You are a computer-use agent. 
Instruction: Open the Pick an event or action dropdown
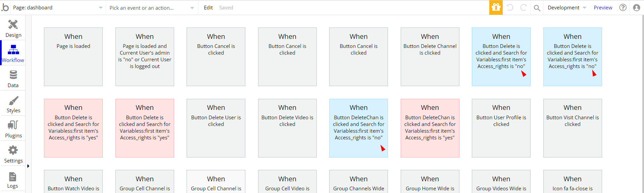[x=152, y=8]
